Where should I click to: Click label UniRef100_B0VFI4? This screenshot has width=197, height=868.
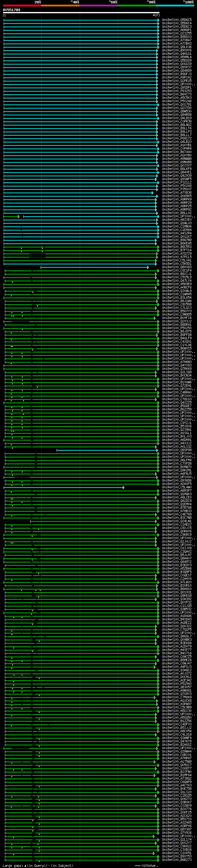point(177,318)
